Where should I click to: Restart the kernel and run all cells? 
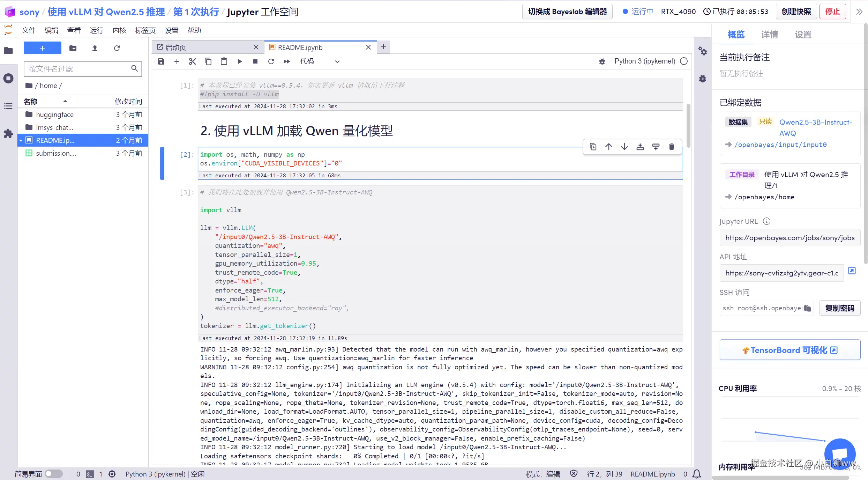287,61
